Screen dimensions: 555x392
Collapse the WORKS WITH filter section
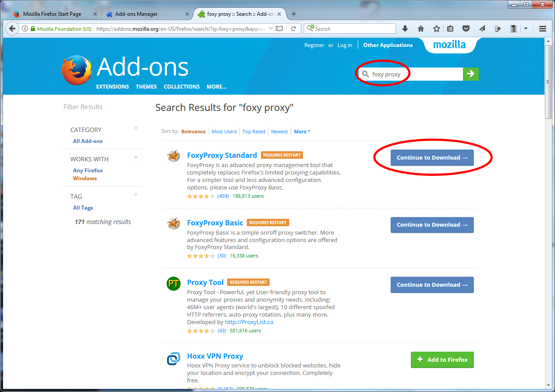[136, 157]
